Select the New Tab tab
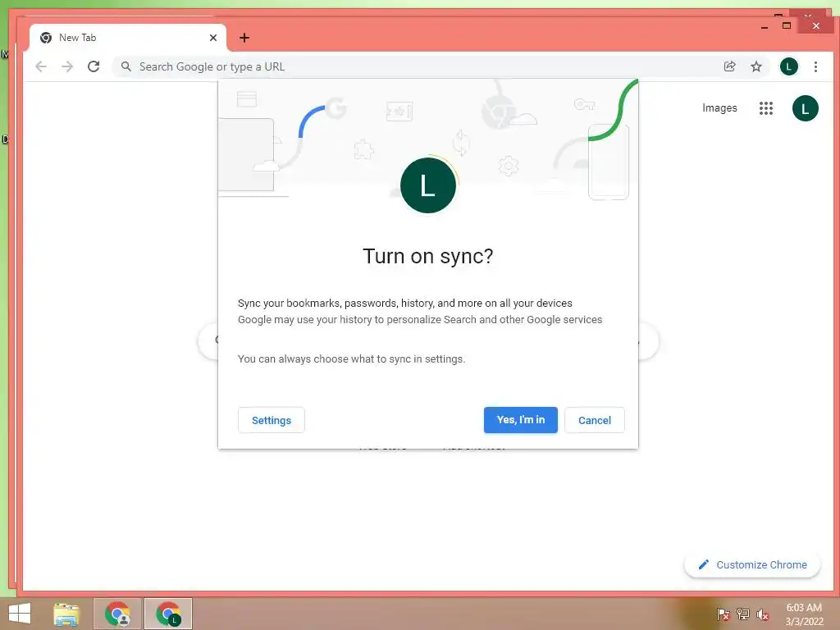Image resolution: width=840 pixels, height=630 pixels. coord(128,38)
